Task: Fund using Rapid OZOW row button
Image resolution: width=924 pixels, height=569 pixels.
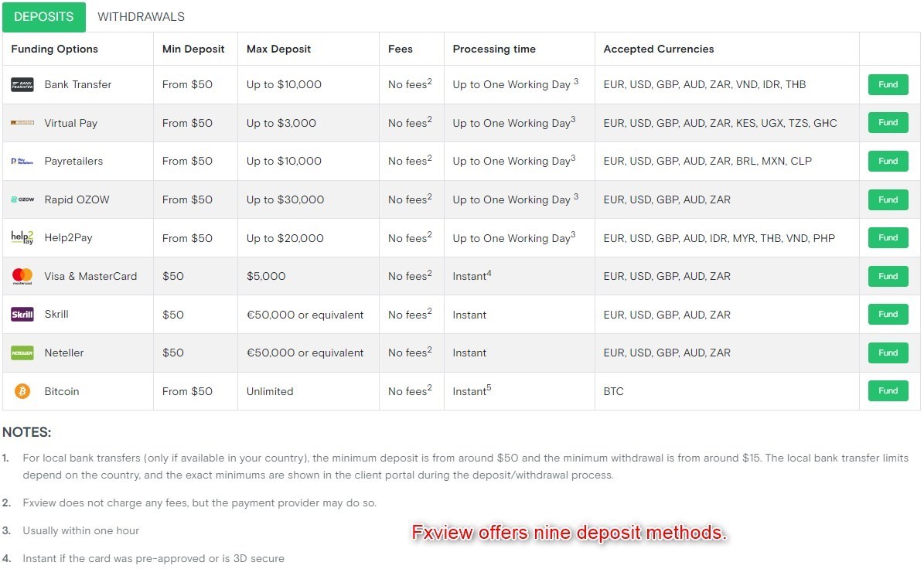Action: [x=888, y=199]
